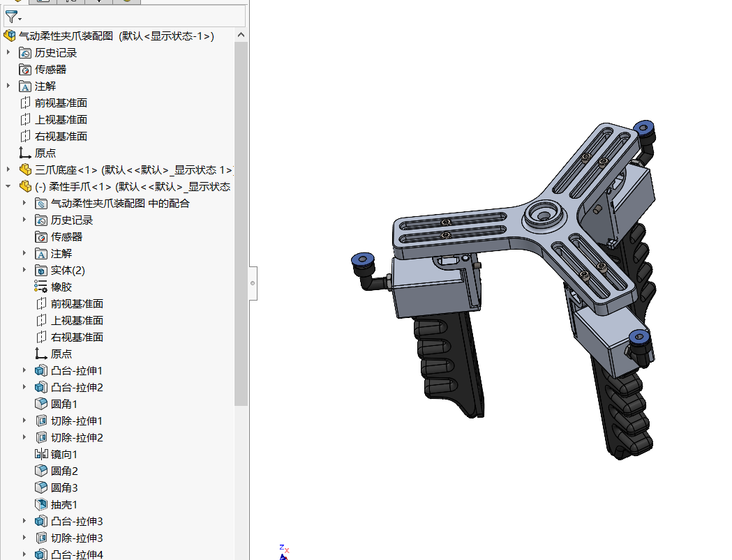
Task: Click the 切除-拉伸3 cut-extrude icon
Action: point(41,538)
